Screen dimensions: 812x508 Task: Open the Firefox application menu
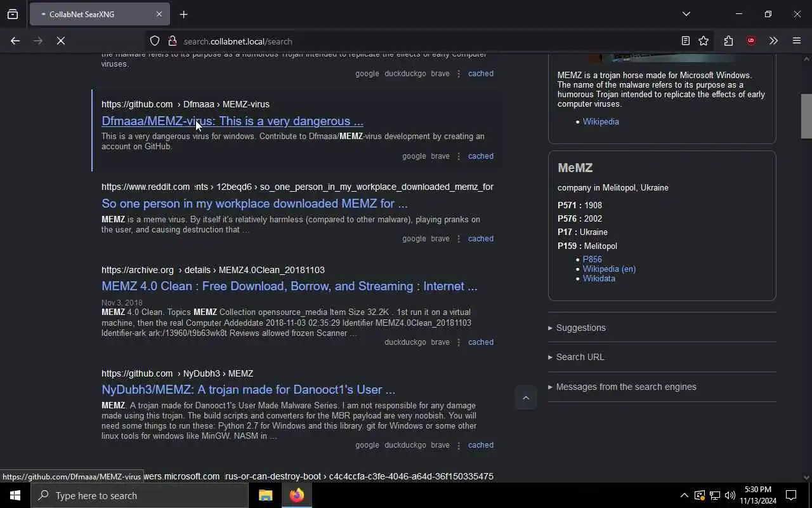click(797, 41)
